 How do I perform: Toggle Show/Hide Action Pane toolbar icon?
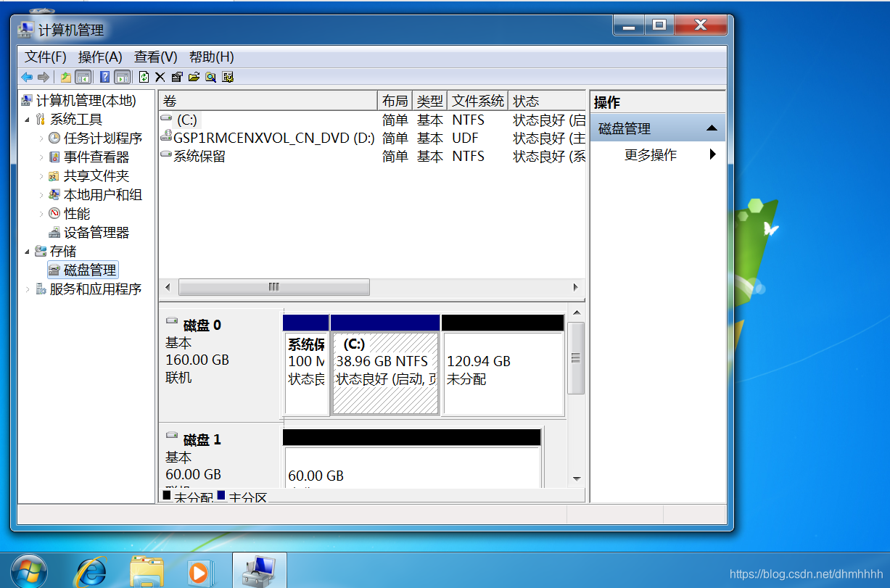[123, 77]
